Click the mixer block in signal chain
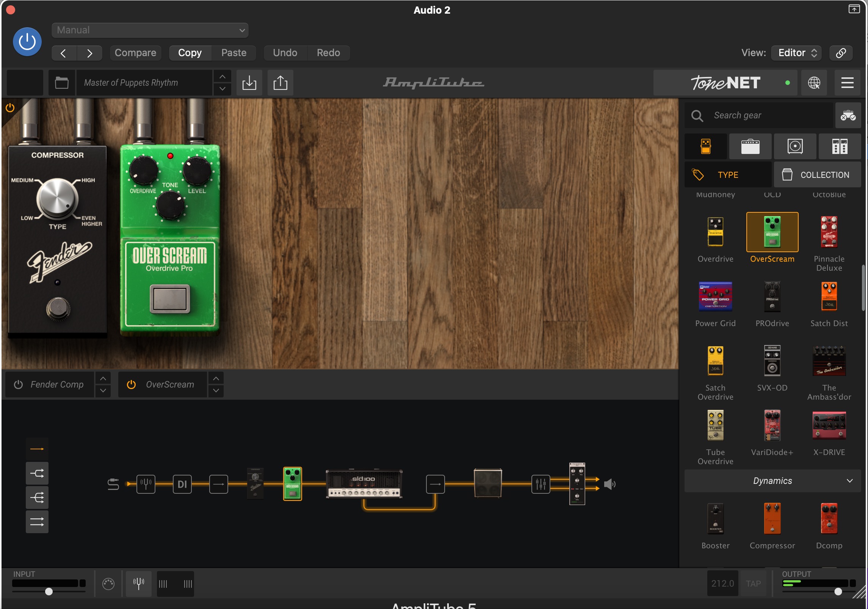This screenshot has width=868, height=609. (541, 484)
